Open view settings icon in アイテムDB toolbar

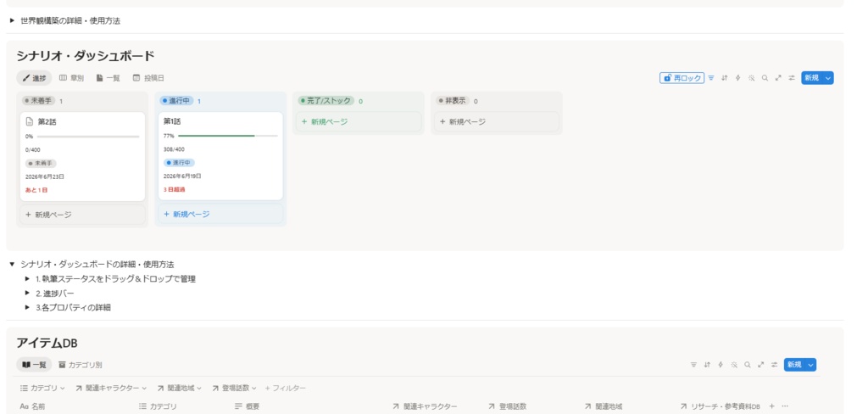tap(775, 365)
